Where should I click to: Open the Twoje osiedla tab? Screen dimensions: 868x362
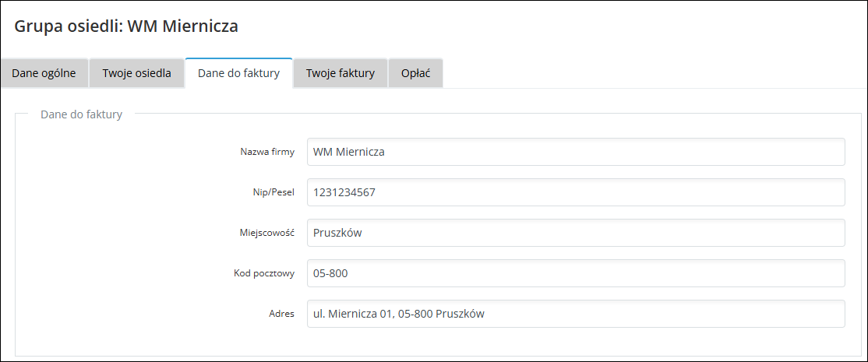tap(136, 73)
